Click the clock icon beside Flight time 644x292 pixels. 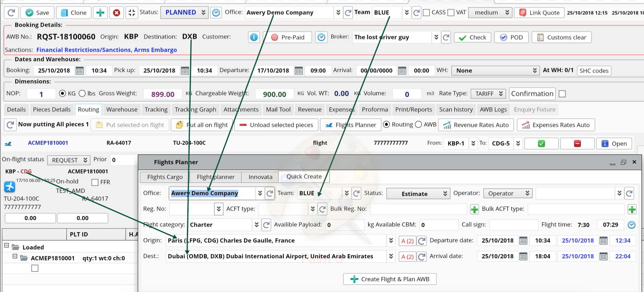pos(632,225)
